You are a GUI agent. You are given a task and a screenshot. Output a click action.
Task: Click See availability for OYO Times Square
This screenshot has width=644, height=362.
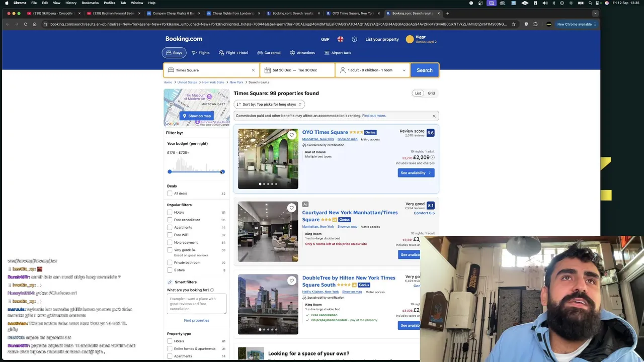416,173
